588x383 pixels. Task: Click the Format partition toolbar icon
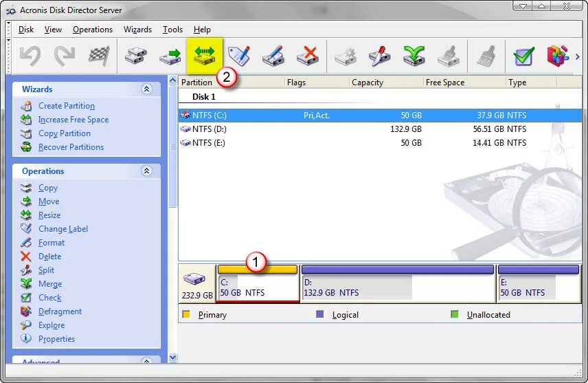tap(273, 56)
